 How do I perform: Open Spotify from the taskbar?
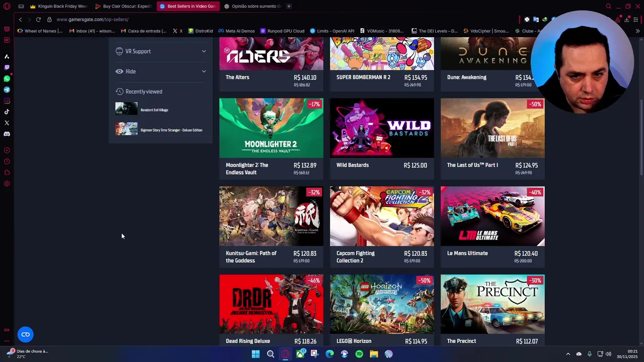pyautogui.click(x=359, y=354)
